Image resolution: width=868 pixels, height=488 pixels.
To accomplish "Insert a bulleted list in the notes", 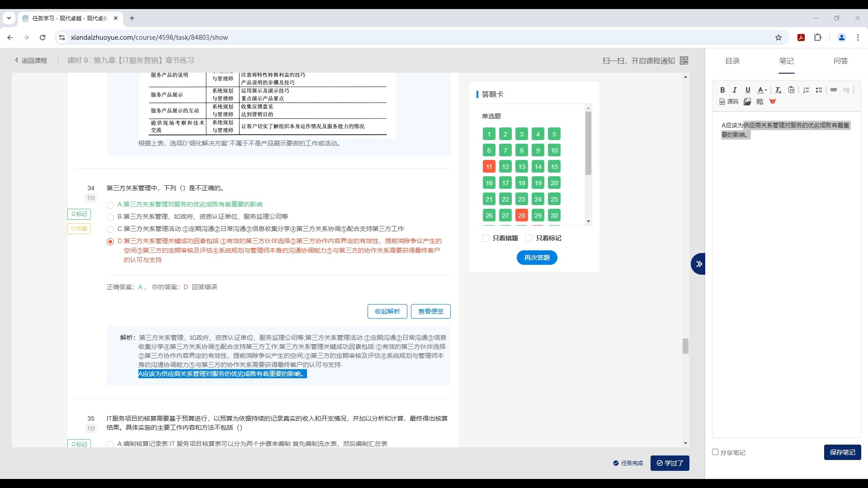I will 819,90.
